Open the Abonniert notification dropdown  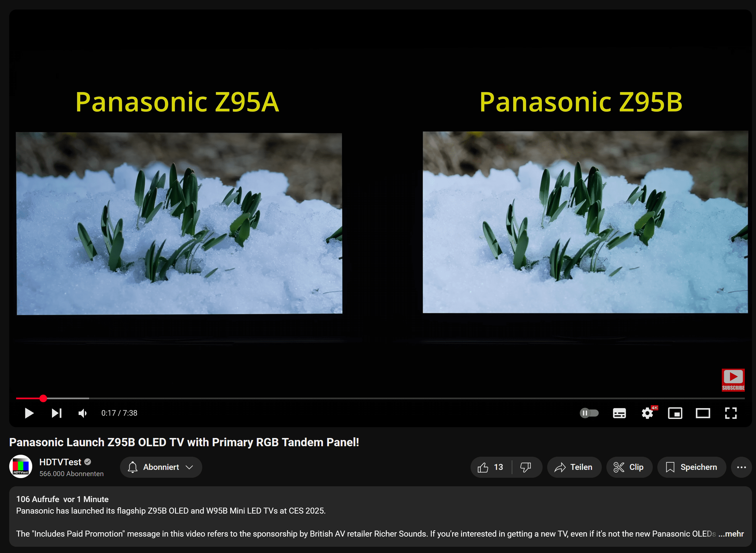pyautogui.click(x=161, y=467)
